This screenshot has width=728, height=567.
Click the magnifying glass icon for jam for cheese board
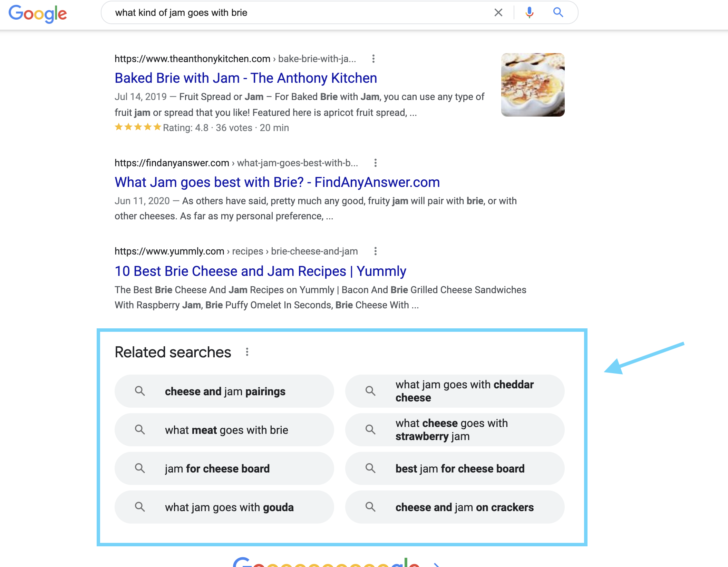click(x=139, y=468)
